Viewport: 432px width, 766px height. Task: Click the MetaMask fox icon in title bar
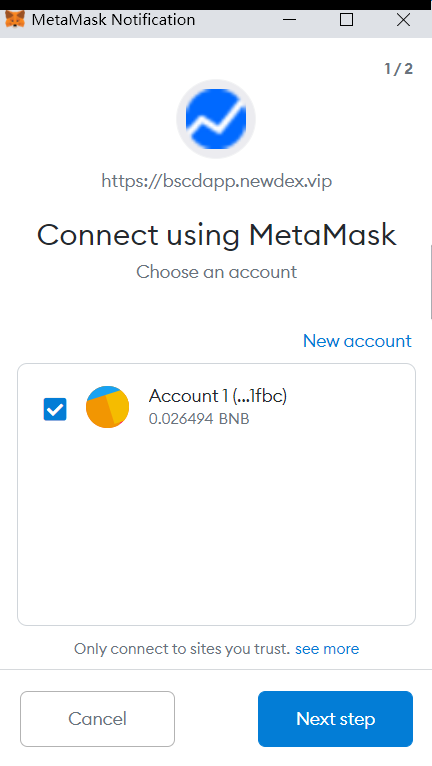15,20
